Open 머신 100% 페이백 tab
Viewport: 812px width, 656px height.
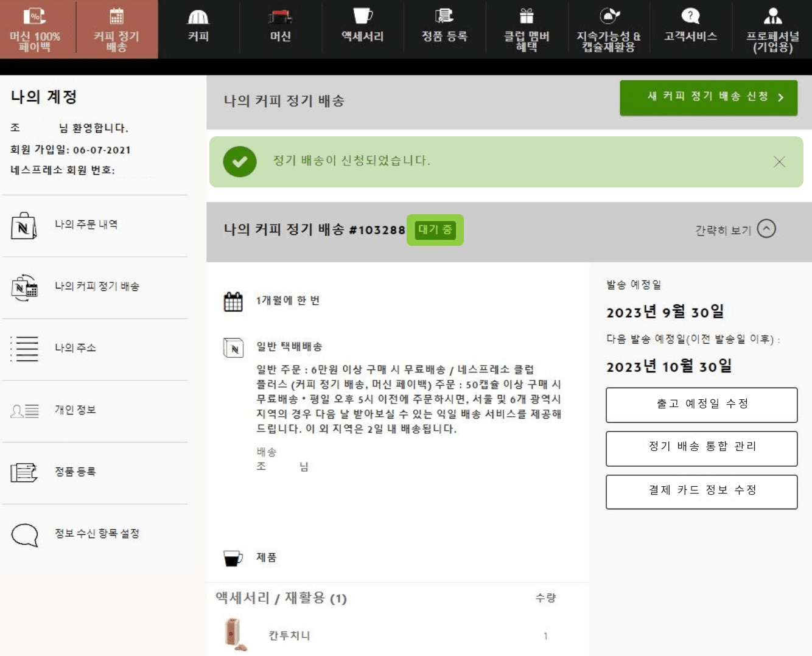(x=35, y=29)
